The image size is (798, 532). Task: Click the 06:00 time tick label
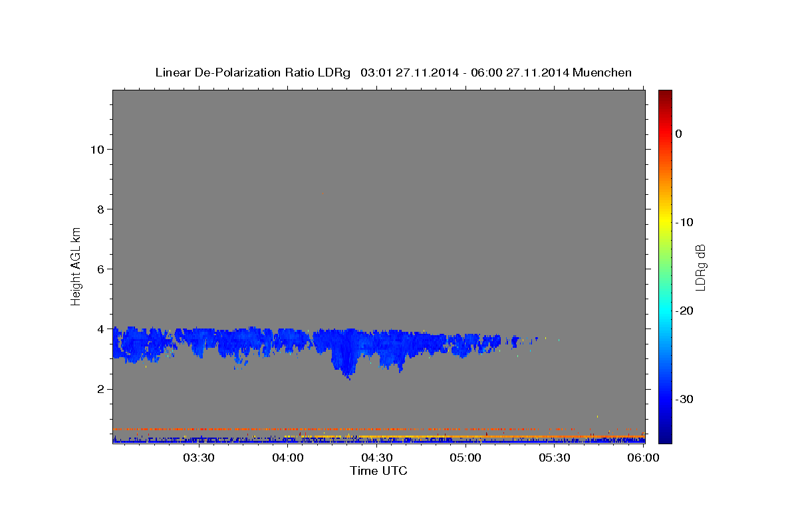(x=643, y=458)
